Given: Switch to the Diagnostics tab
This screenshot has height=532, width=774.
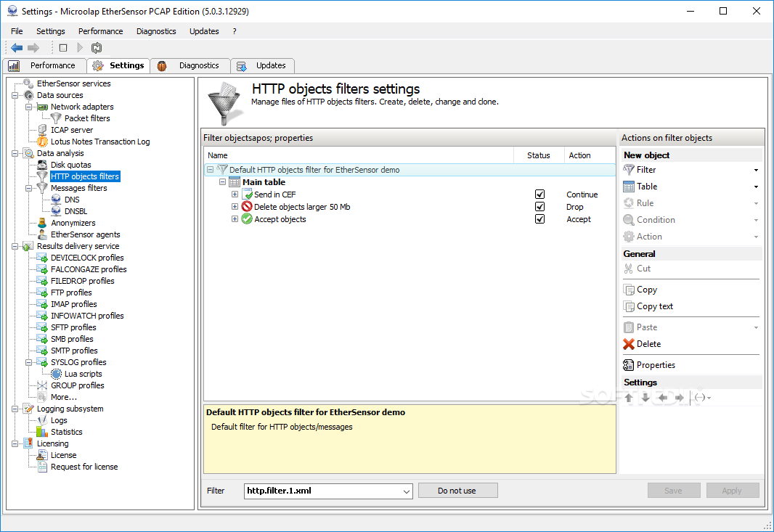Looking at the screenshot, I should (190, 65).
